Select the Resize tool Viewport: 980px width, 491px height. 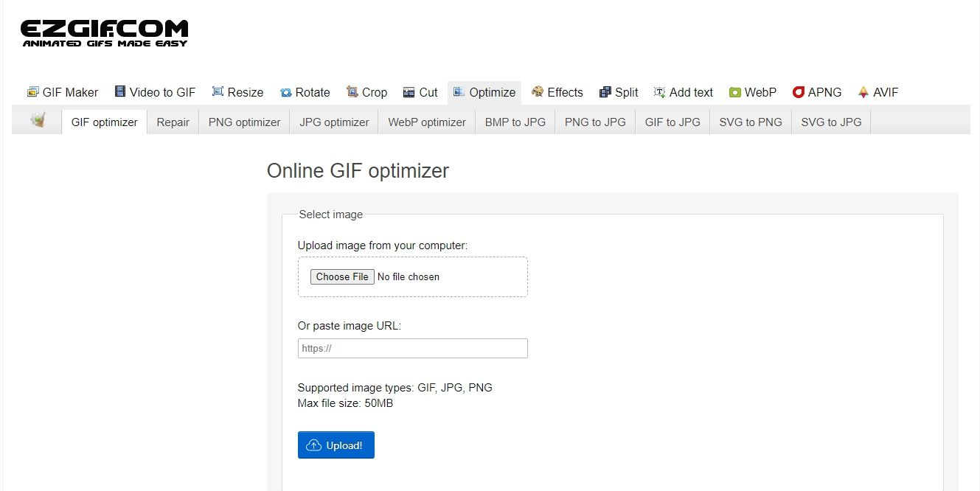coord(237,92)
